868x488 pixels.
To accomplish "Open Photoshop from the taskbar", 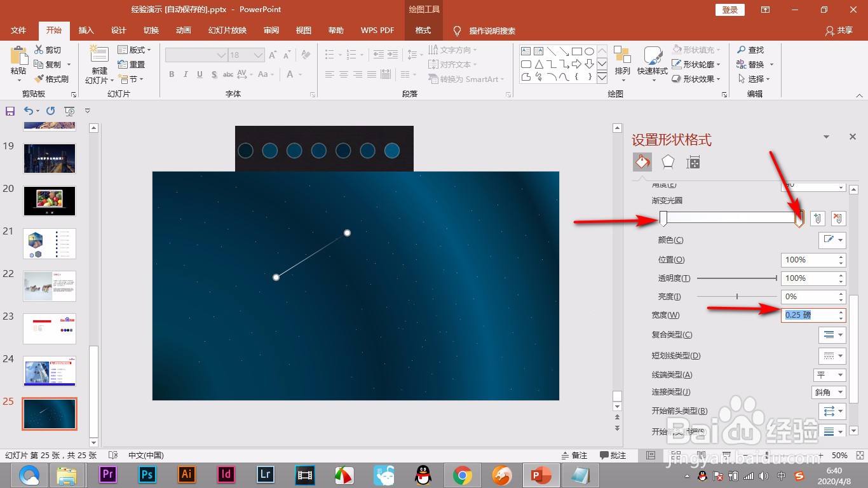I will point(147,475).
